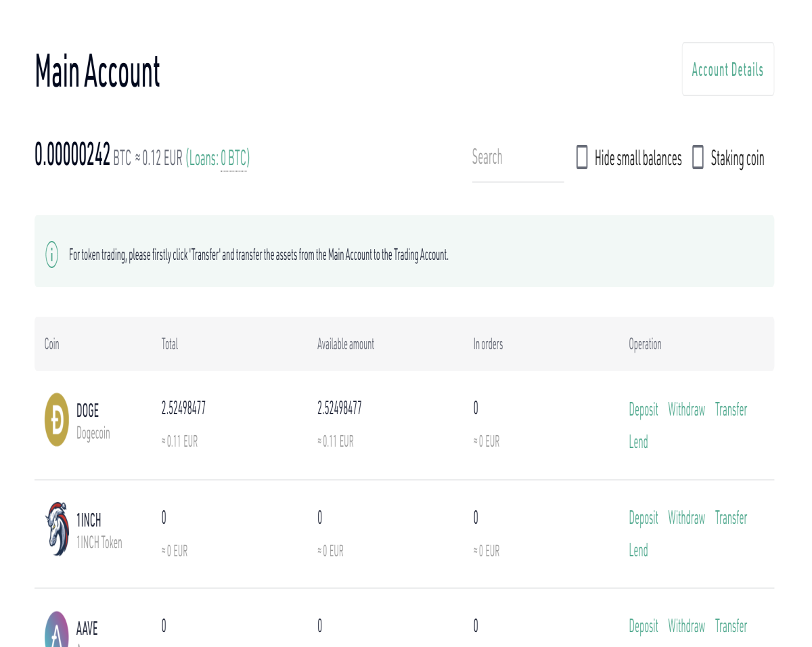This screenshot has width=812, height=647.
Task: Click the Main Account heading
Action: point(97,71)
